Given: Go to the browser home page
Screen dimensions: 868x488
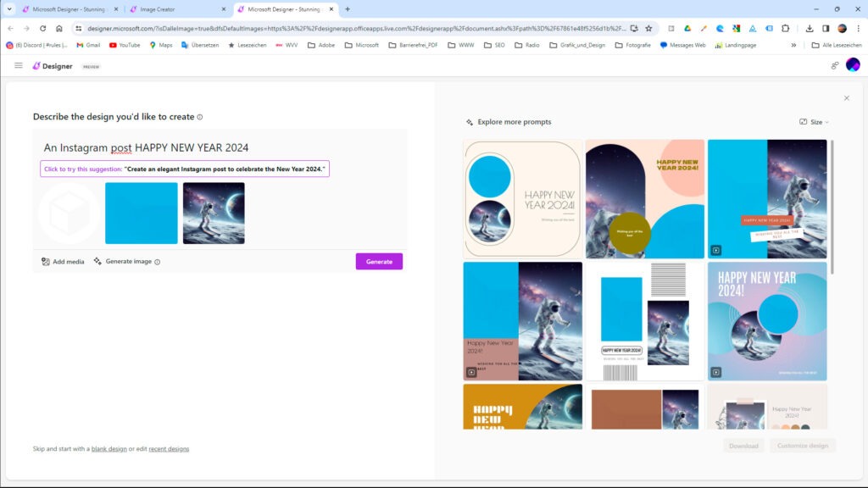Looking at the screenshot, I should pos(59,28).
